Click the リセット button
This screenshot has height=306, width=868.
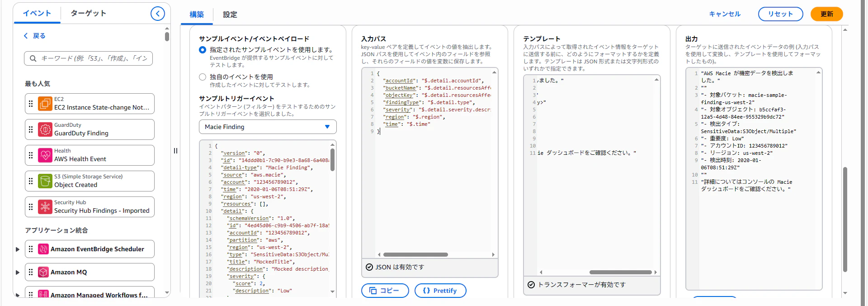coord(780,14)
